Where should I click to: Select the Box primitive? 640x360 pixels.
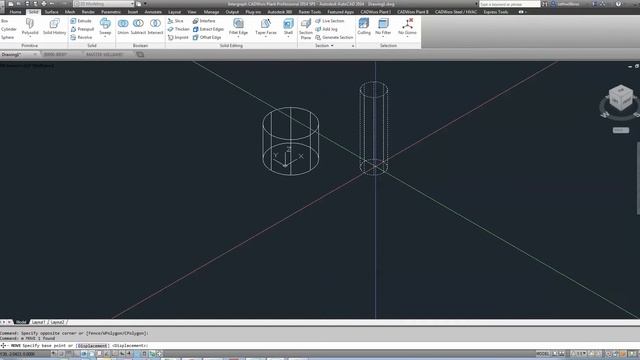click(4, 21)
